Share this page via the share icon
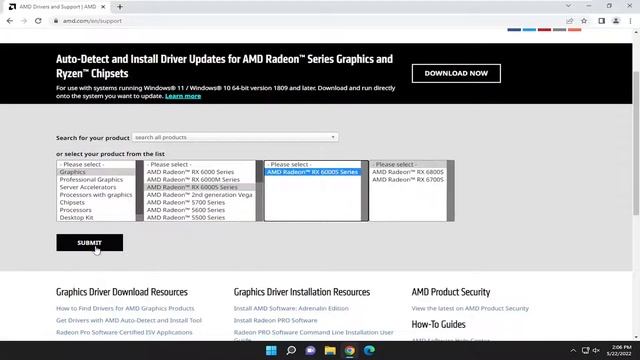The width and height of the screenshot is (640, 360). [x=569, y=21]
